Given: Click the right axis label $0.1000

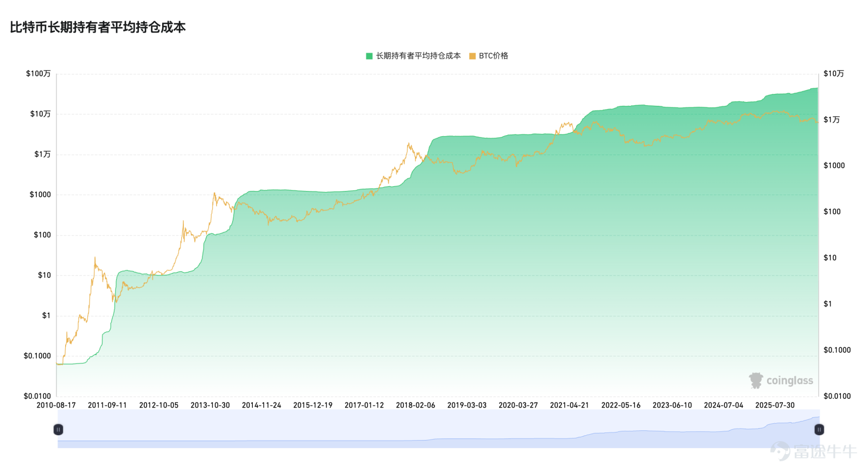Looking at the screenshot, I should point(837,351).
